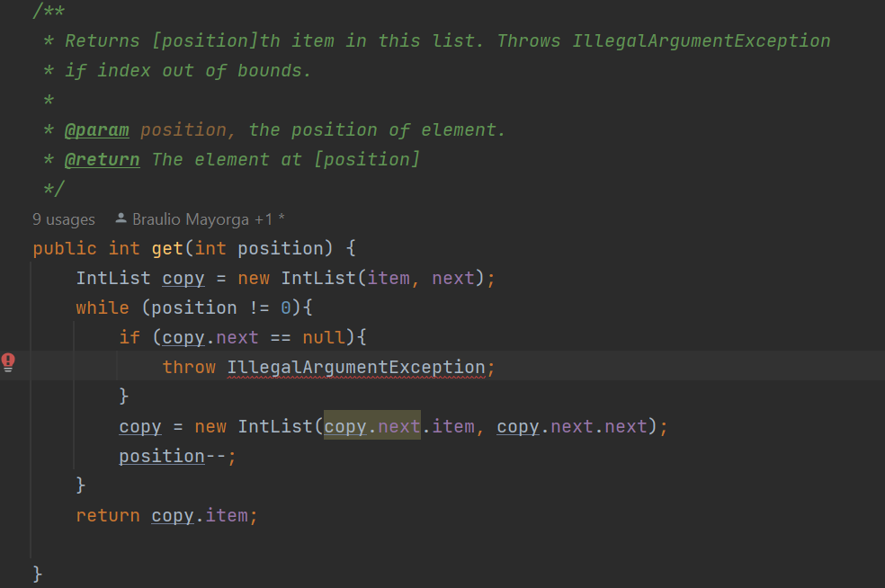The width and height of the screenshot is (885, 588).
Task: Click IllegalArgumentException in the Javadoc comment
Action: point(701,41)
